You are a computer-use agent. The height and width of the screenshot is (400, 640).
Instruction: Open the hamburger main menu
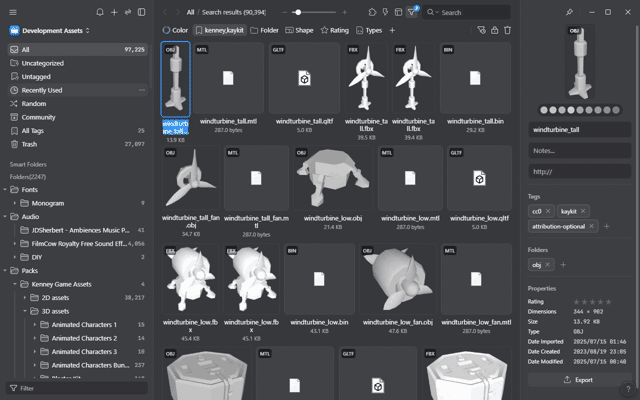(13, 12)
